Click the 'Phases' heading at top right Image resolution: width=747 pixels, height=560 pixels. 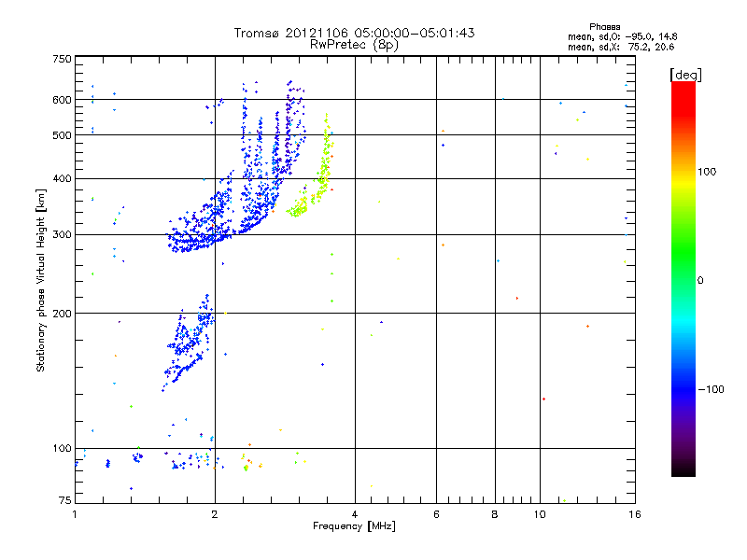604,27
